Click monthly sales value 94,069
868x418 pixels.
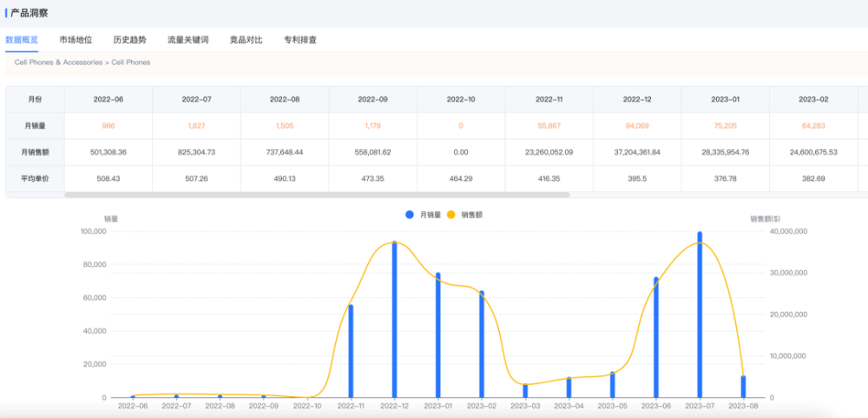(637, 126)
